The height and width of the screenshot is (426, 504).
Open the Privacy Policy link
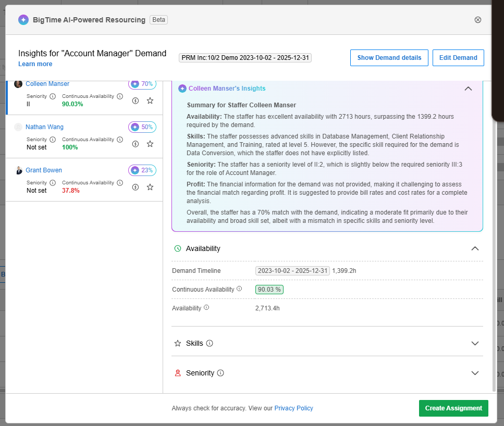[293, 408]
